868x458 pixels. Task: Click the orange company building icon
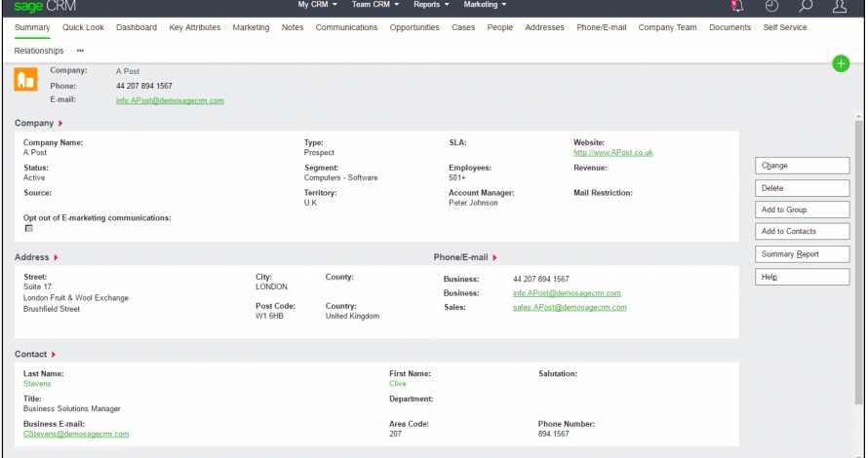pos(25,79)
